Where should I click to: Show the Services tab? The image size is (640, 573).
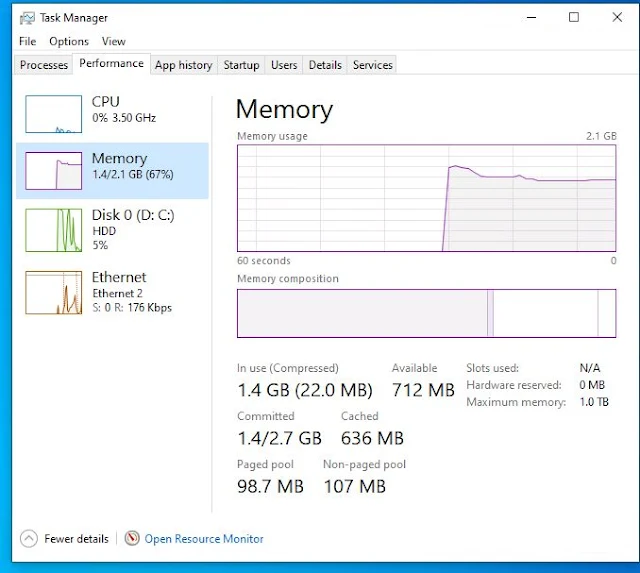(372, 65)
